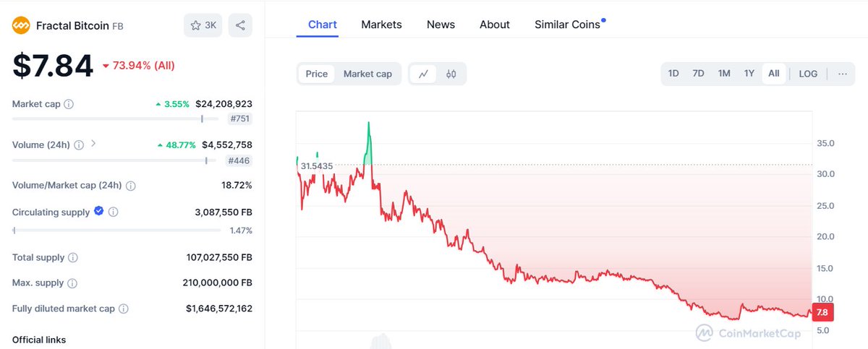
Task: Open the Similar Coins tab
Action: coord(568,25)
